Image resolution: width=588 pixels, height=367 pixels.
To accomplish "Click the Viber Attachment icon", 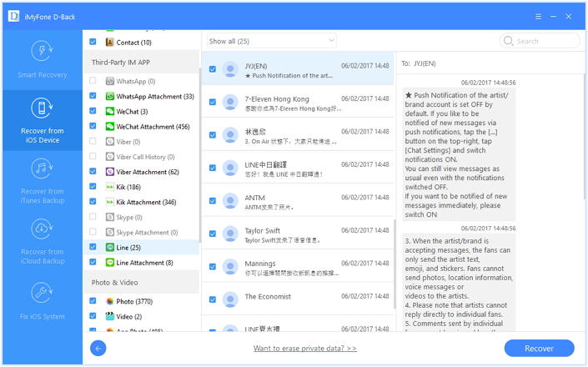I will (109, 172).
